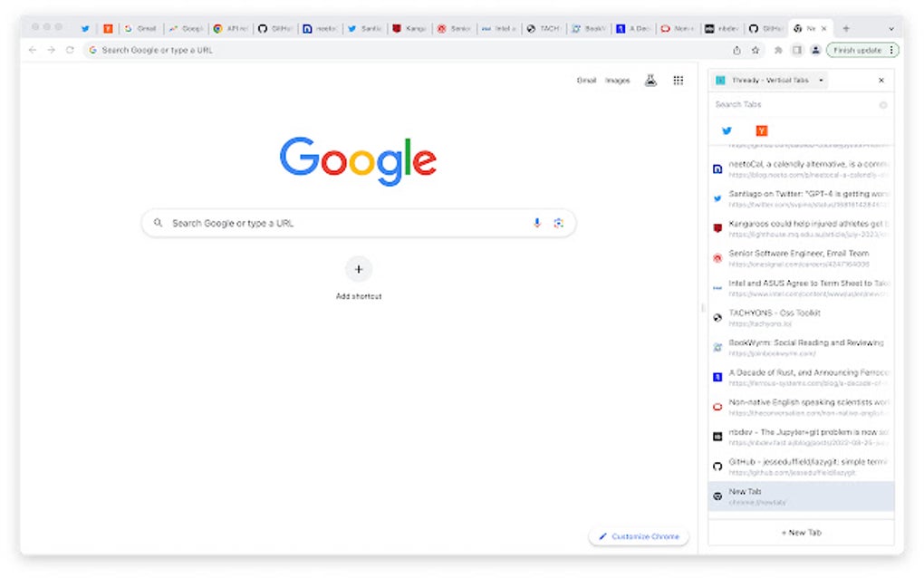Click the Google apps grid icon
924x578 pixels.
point(678,80)
